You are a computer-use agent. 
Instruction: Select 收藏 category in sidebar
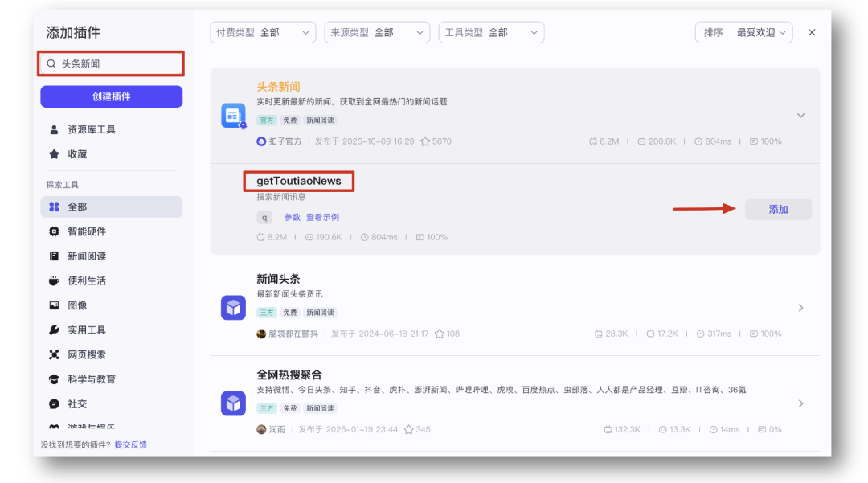(x=111, y=153)
